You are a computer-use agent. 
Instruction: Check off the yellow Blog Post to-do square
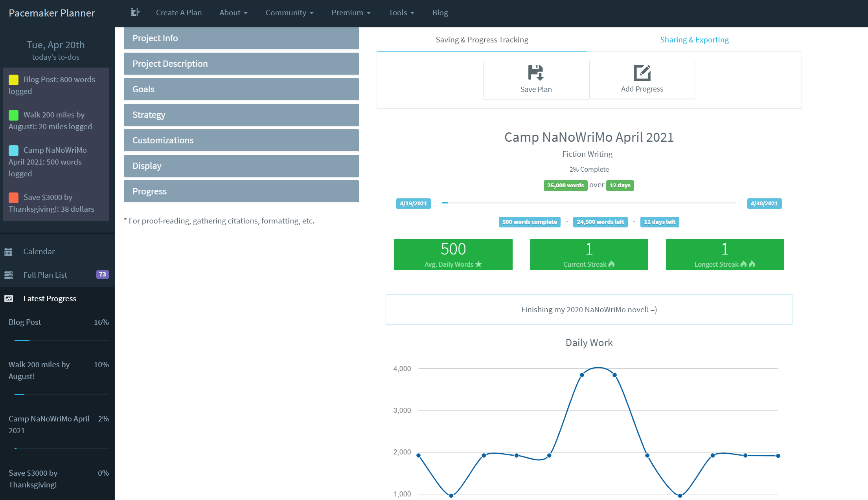13,80
